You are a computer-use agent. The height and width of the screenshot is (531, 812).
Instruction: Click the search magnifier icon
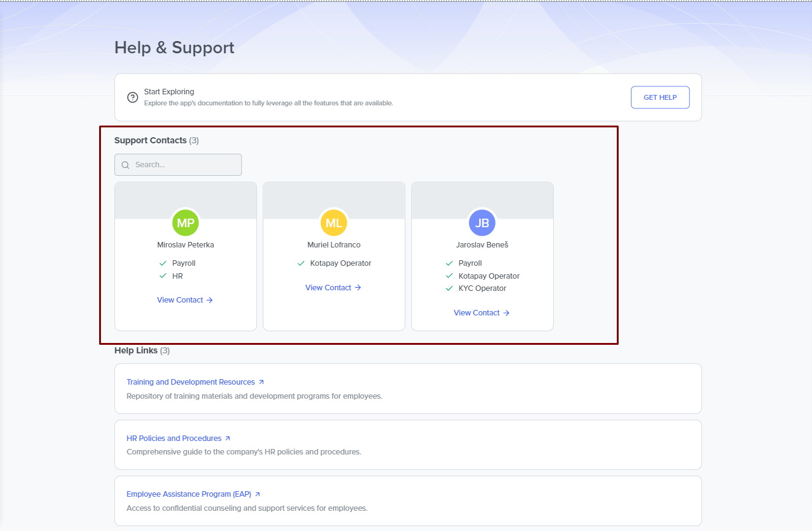click(125, 165)
